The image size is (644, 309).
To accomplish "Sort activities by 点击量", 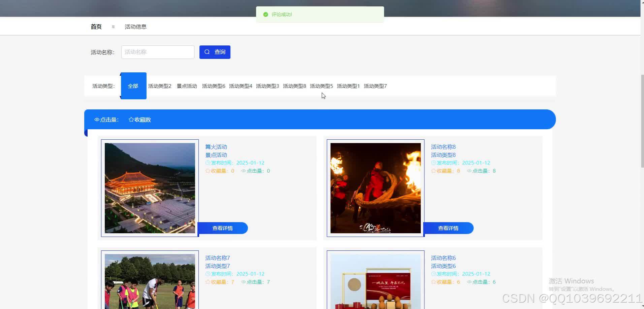I will (106, 120).
